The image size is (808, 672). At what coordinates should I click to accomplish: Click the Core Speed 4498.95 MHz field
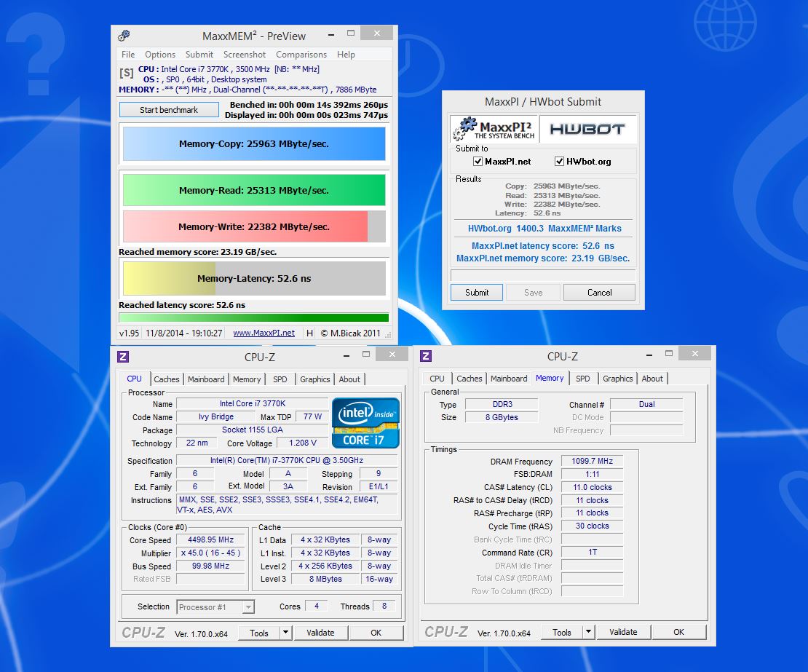[210, 539]
